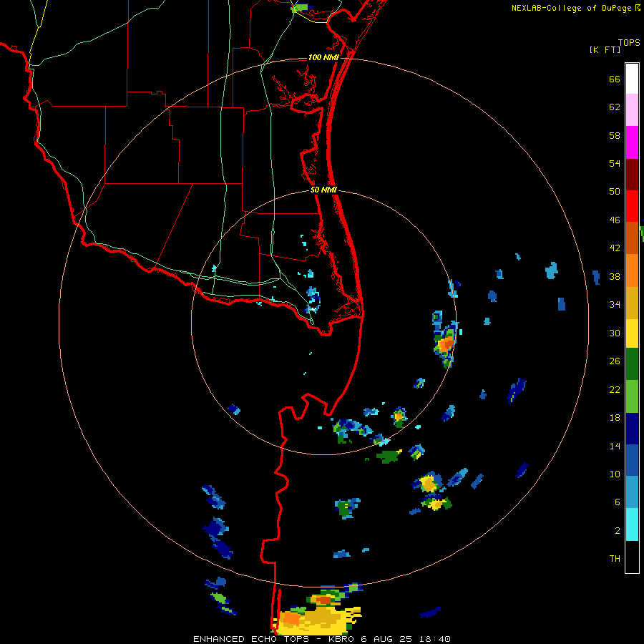Screen dimensions: 644x644
Task: Click the dark orange legend swatch
Action: [x=632, y=238]
